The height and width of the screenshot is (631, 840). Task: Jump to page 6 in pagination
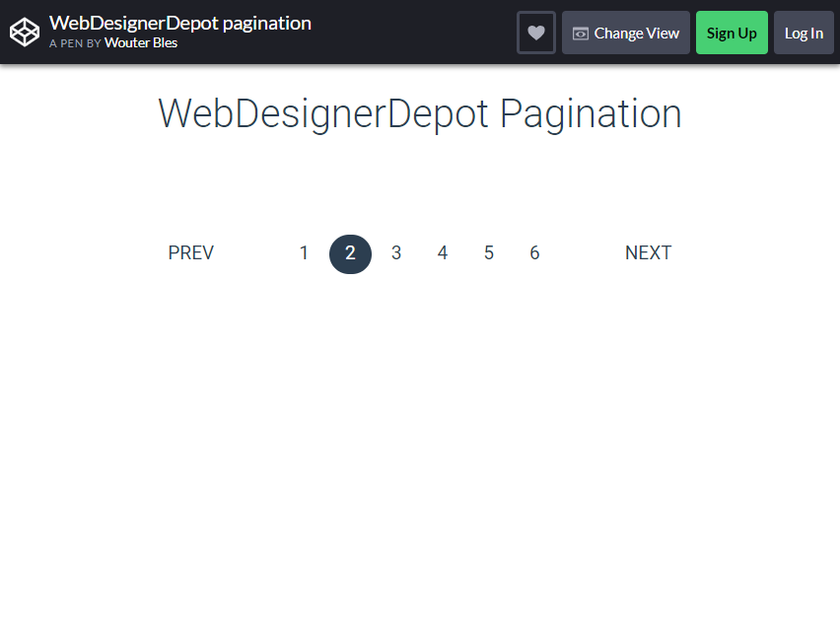[x=534, y=252]
